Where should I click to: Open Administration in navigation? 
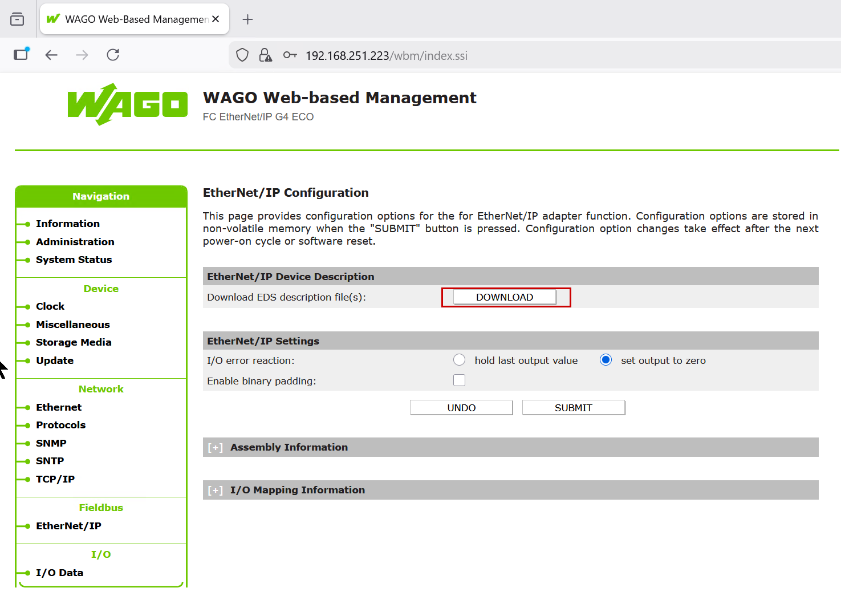pyautogui.click(x=75, y=242)
